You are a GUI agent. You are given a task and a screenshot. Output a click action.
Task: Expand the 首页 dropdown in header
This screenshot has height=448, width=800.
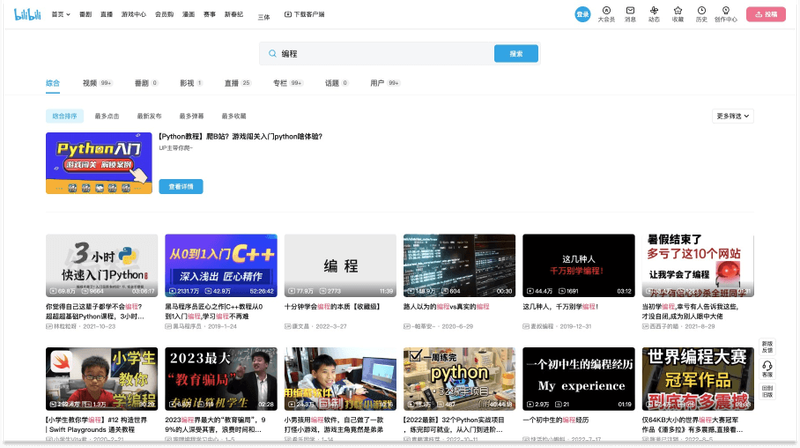[x=61, y=14]
